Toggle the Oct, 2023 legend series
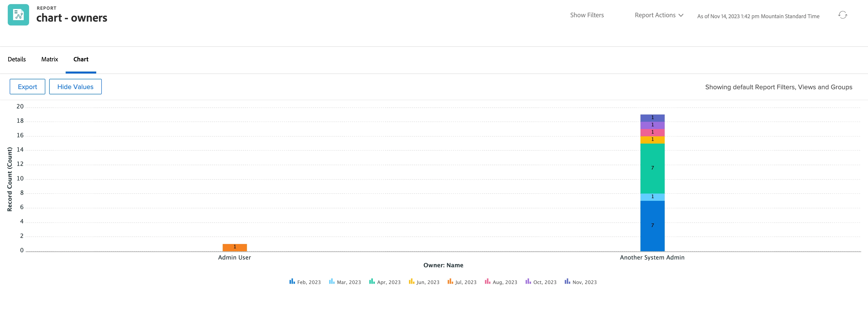The width and height of the screenshot is (868, 309). click(x=541, y=282)
